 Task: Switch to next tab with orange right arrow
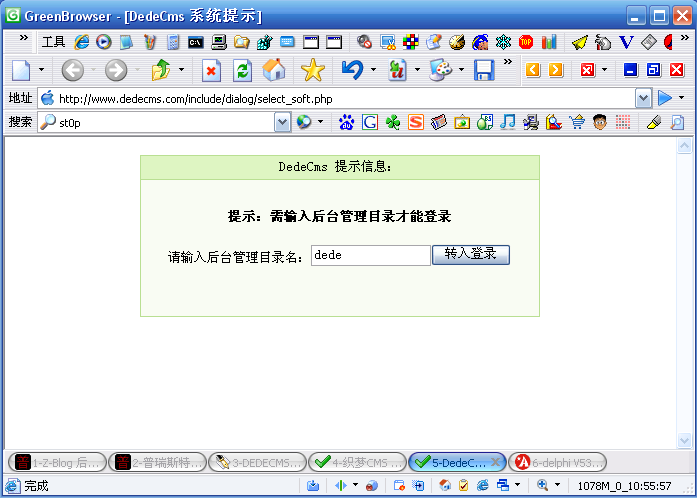[556, 70]
